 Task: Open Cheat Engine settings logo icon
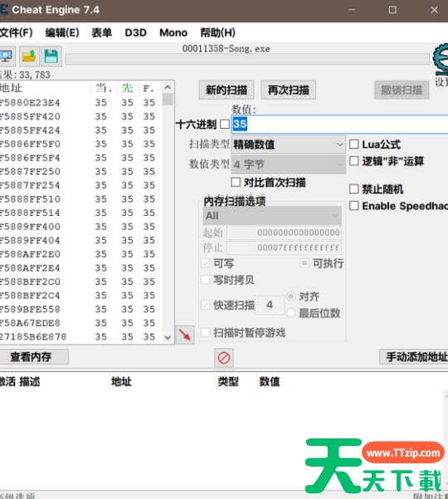point(441,59)
